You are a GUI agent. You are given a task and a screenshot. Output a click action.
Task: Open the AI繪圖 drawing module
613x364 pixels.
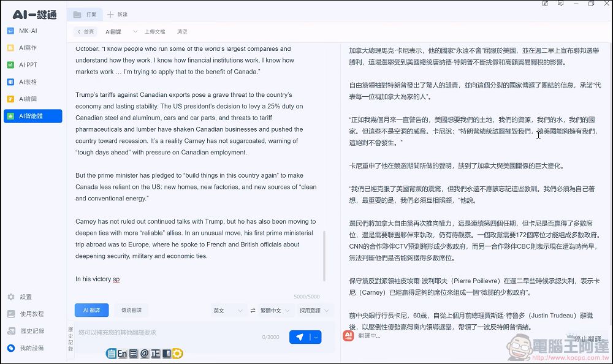33,99
